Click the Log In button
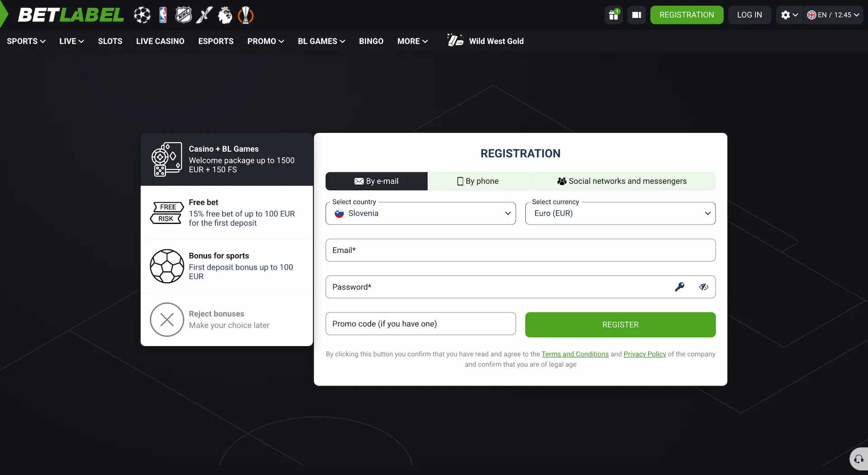The height and width of the screenshot is (475, 868). [750, 15]
